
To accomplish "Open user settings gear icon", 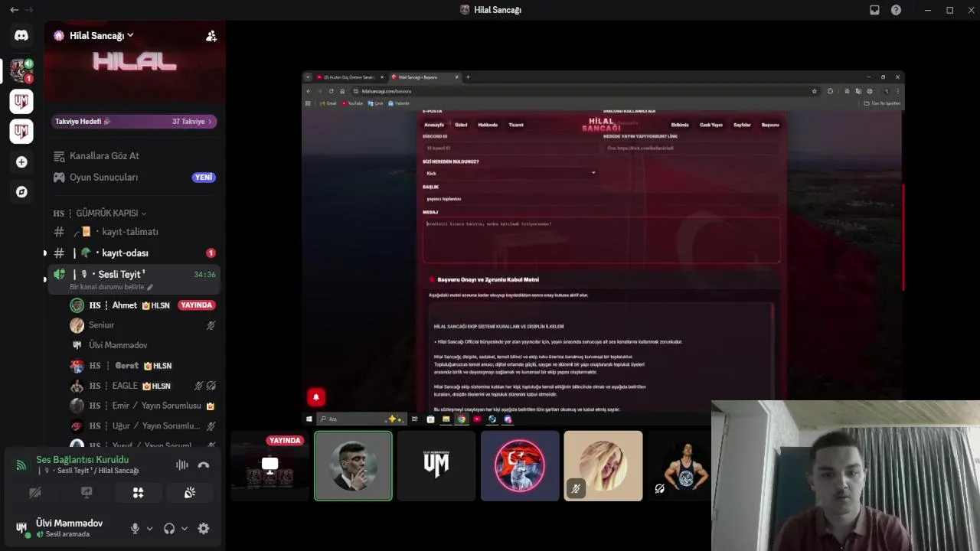I will (x=204, y=528).
